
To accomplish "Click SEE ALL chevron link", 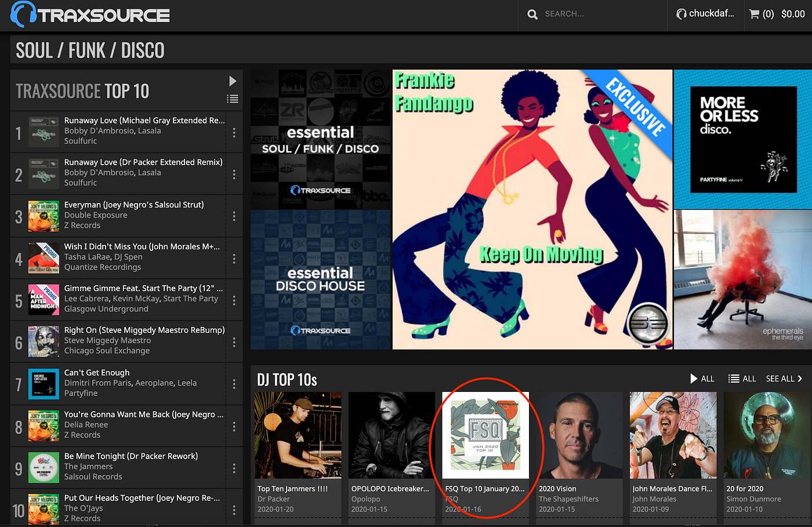I will [784, 379].
